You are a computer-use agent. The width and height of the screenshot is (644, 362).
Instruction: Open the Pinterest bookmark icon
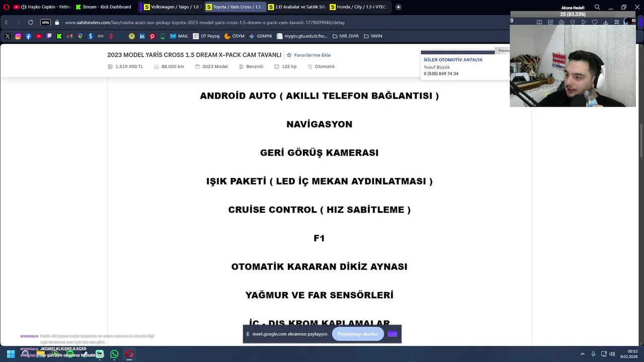point(152,36)
